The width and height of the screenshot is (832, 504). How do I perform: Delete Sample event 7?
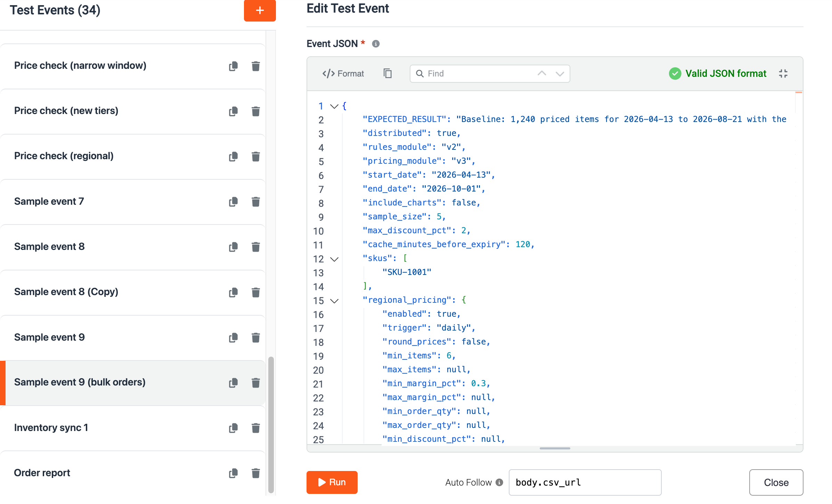[255, 202]
